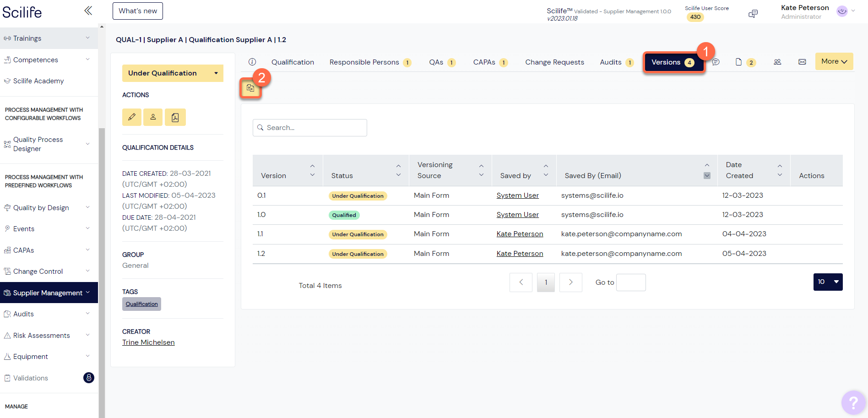868x418 pixels.
Task: Click the PDF export action icon
Action: point(175,117)
